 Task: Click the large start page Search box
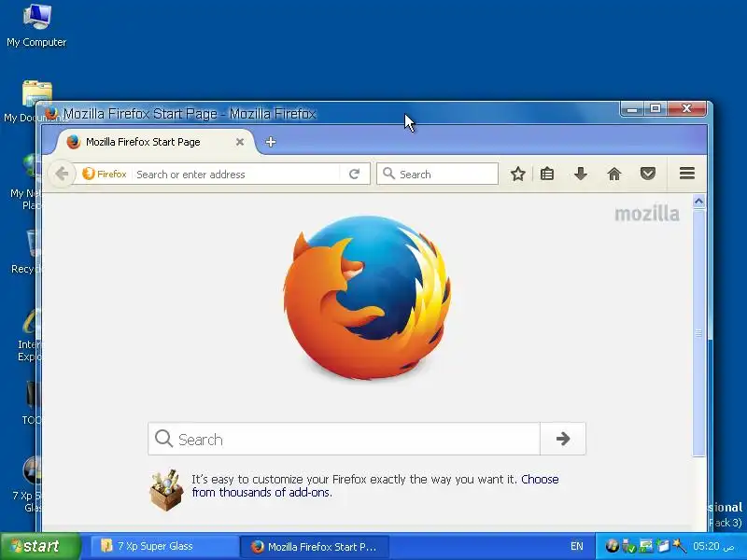coord(344,439)
